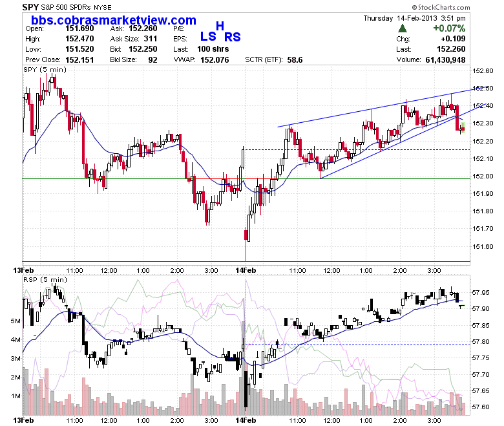The width and height of the screenshot is (504, 426).
Task: Click the blue RS annotation label
Action: pos(233,37)
